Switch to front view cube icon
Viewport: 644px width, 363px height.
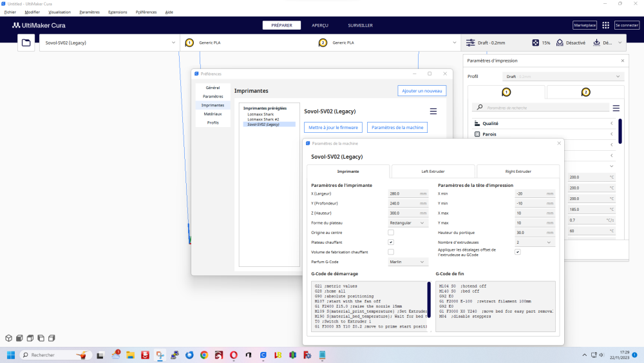tap(19, 338)
